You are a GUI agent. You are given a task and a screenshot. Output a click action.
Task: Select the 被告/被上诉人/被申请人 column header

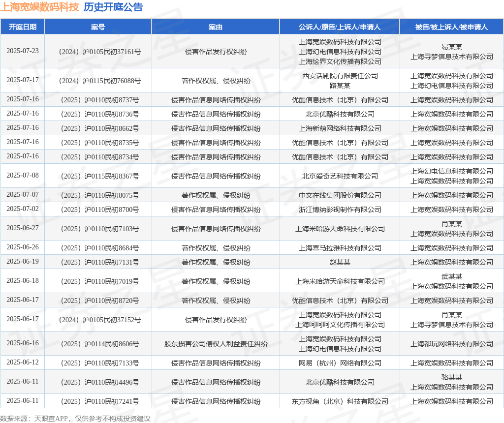452,27
